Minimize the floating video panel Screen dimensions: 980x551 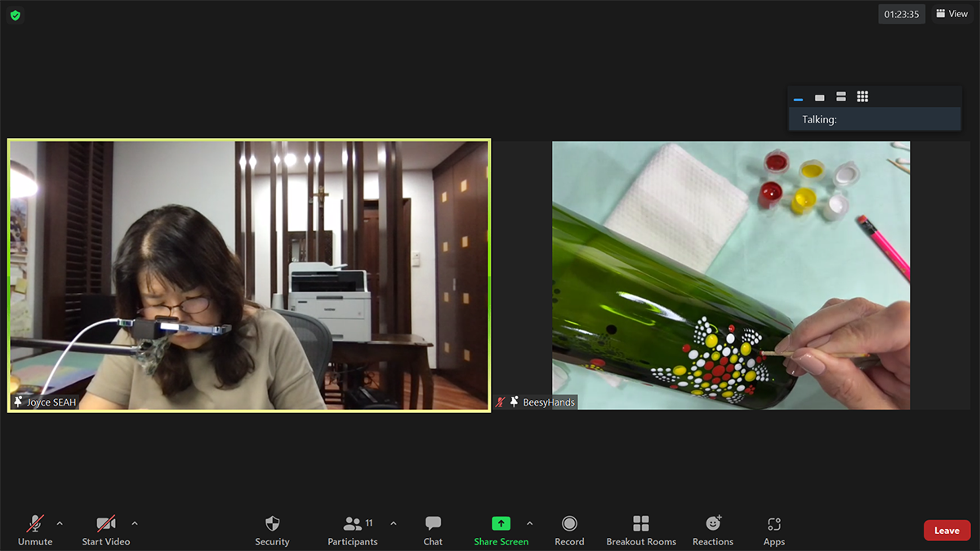(797, 97)
